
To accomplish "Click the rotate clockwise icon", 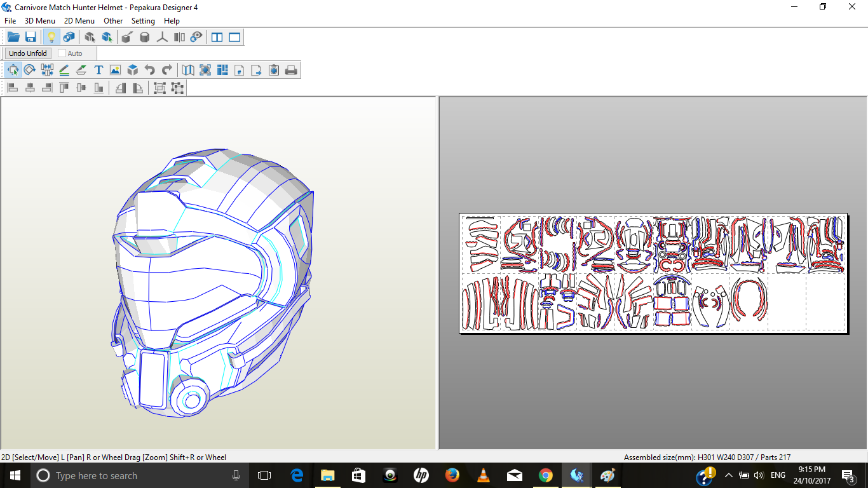I will click(x=137, y=88).
